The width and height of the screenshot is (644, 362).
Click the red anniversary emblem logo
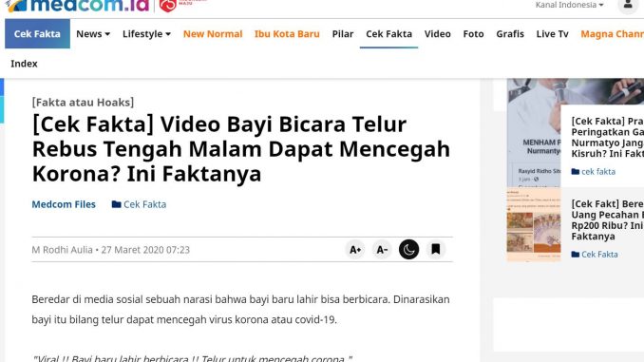pos(167,6)
